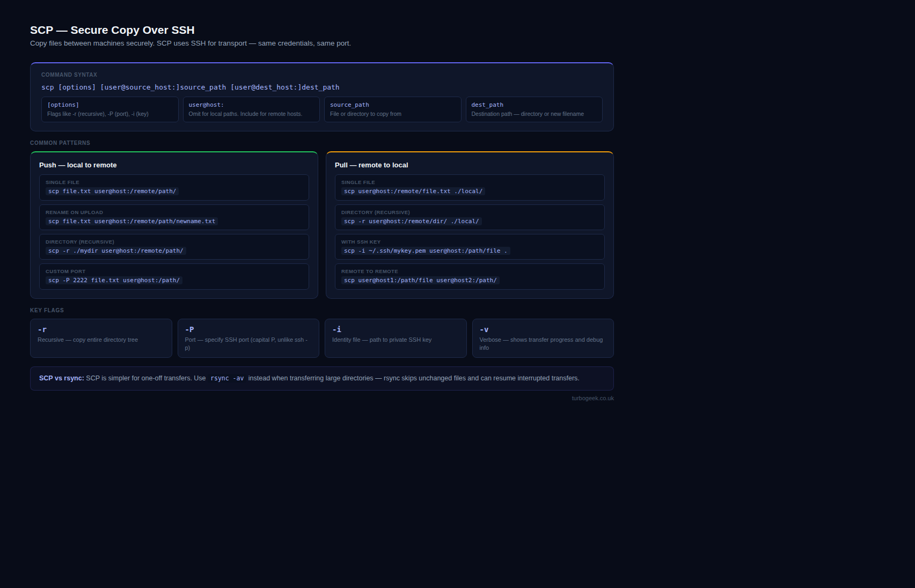
Task: Click the rename on upload command with newname.txt
Action: (x=131, y=221)
